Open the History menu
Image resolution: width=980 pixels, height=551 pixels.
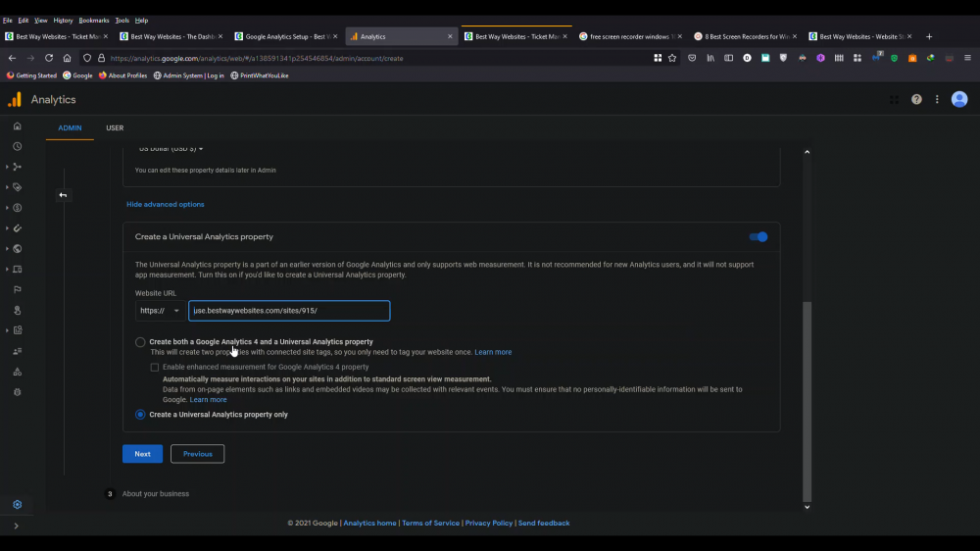pos(63,20)
